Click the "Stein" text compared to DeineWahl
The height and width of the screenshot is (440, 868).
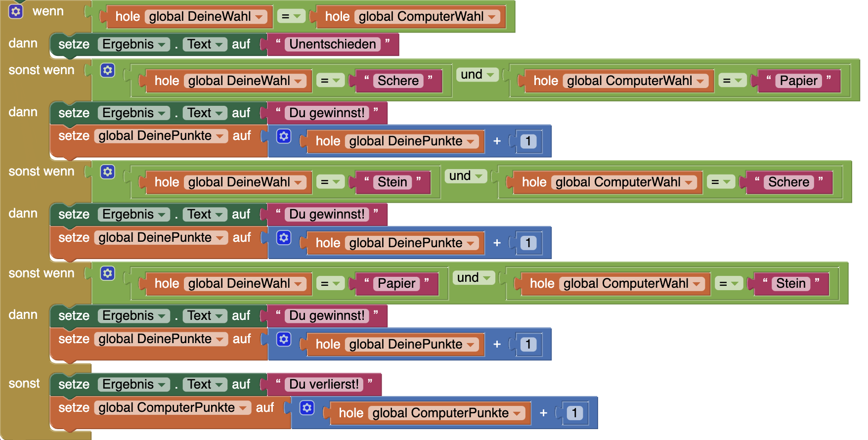click(x=392, y=182)
